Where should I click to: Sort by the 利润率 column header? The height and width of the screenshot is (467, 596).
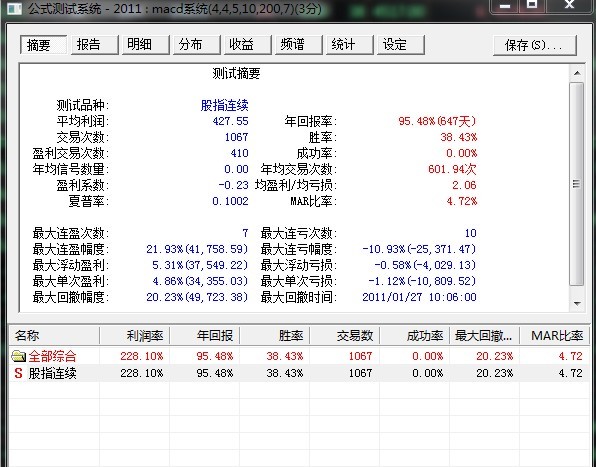click(x=135, y=336)
